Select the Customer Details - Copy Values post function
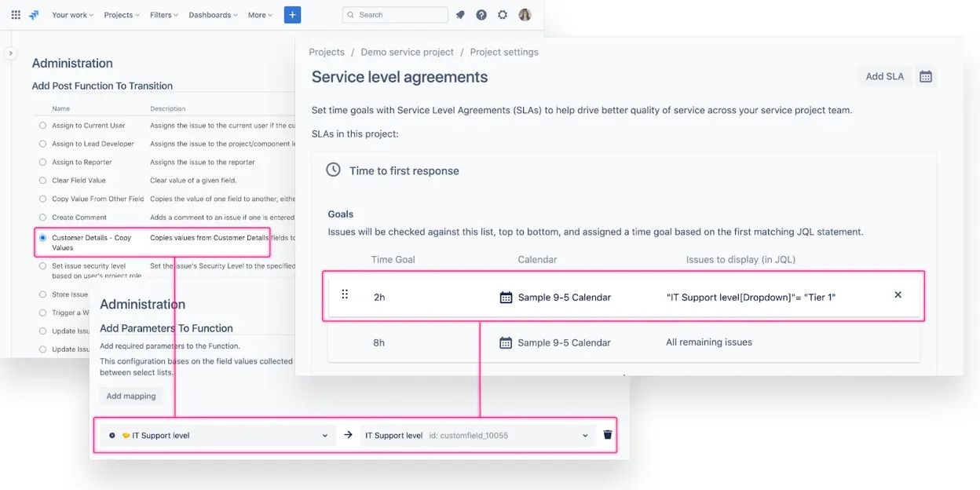980x490 pixels. click(x=44, y=236)
